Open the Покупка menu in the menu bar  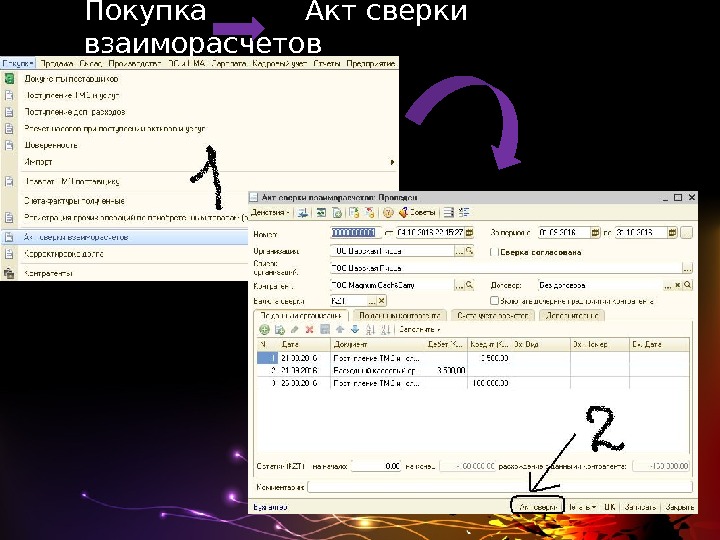click(18, 64)
